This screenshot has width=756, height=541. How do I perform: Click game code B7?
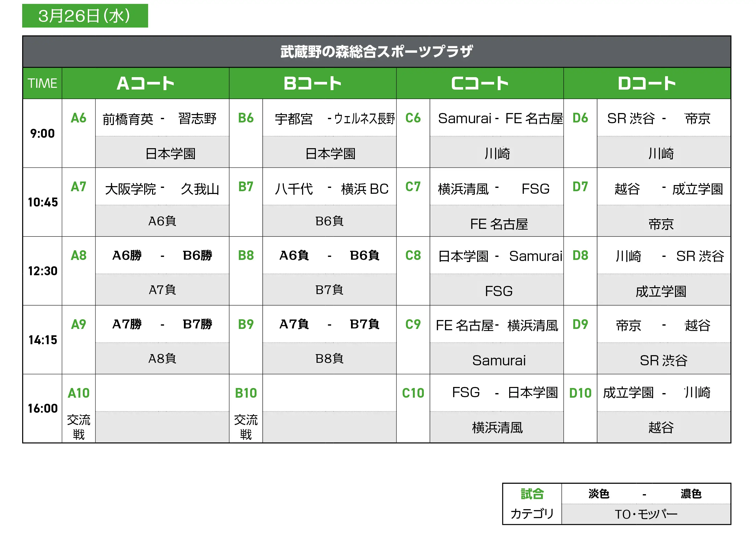tap(246, 187)
